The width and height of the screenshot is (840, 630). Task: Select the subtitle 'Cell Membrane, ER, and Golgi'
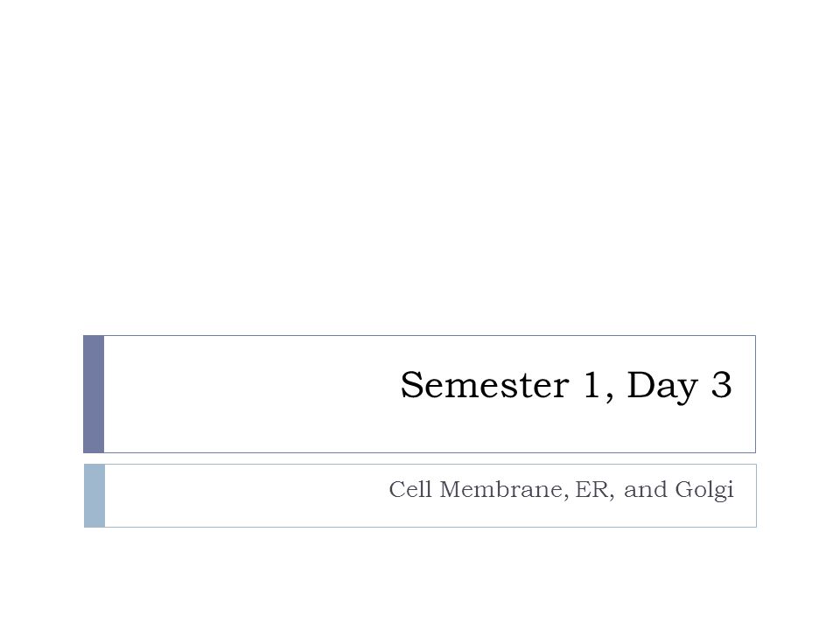click(561, 490)
